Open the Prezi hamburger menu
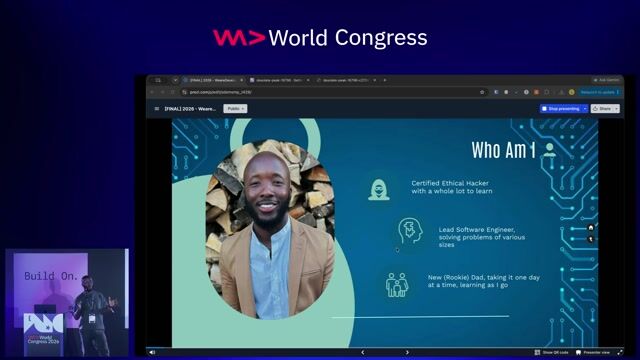This screenshot has width=640, height=360. [x=157, y=109]
